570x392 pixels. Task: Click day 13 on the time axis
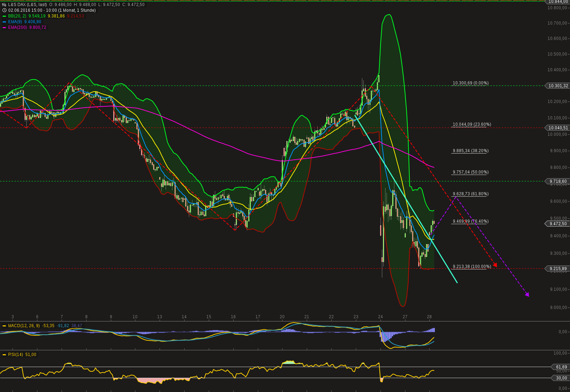(160, 317)
